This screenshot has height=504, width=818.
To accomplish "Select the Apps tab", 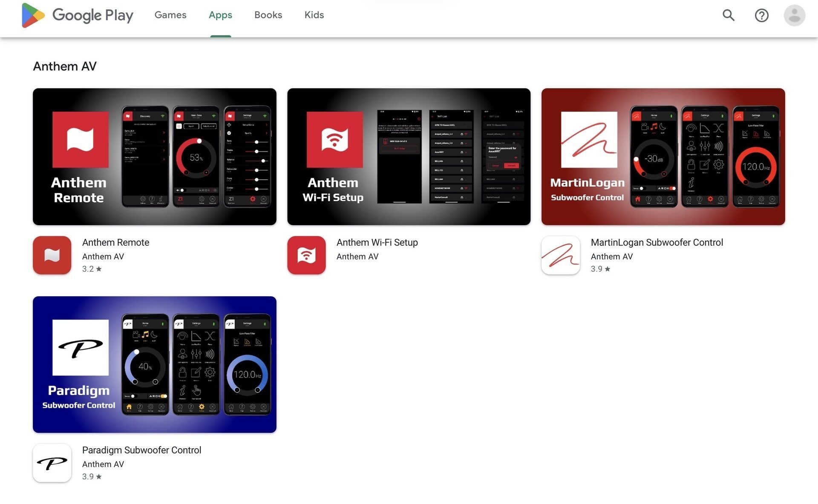I will coord(220,15).
